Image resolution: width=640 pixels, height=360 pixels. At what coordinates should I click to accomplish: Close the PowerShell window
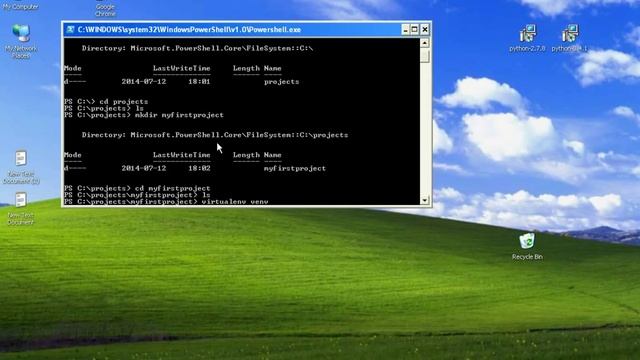[x=424, y=29]
